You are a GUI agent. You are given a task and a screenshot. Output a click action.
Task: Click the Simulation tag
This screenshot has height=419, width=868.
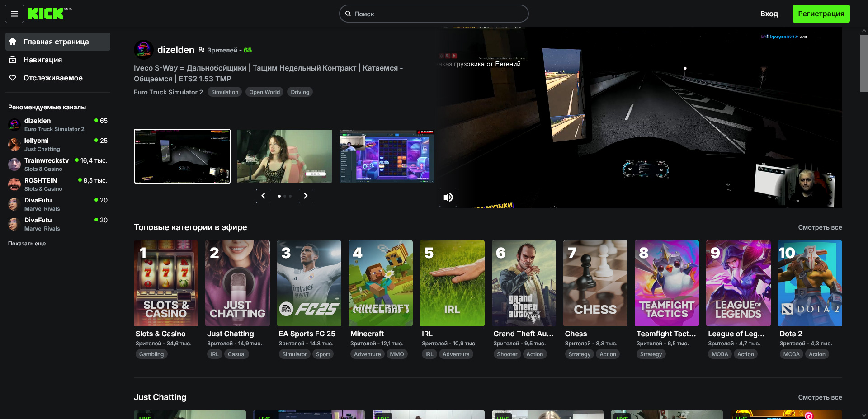coord(225,92)
